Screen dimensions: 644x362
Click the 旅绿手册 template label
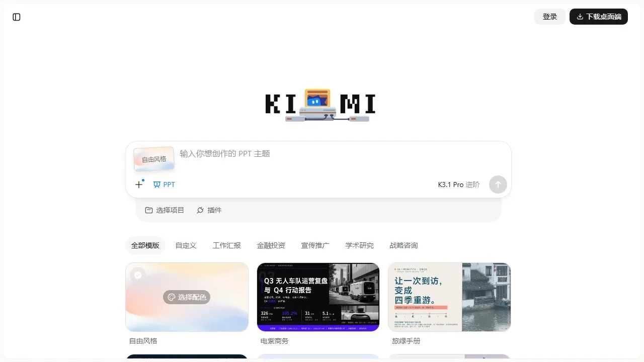[406, 341]
